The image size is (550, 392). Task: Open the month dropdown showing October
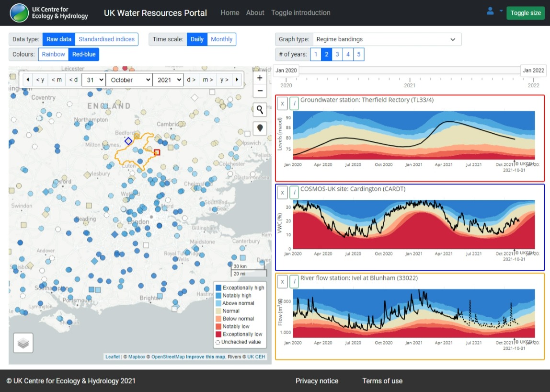129,80
